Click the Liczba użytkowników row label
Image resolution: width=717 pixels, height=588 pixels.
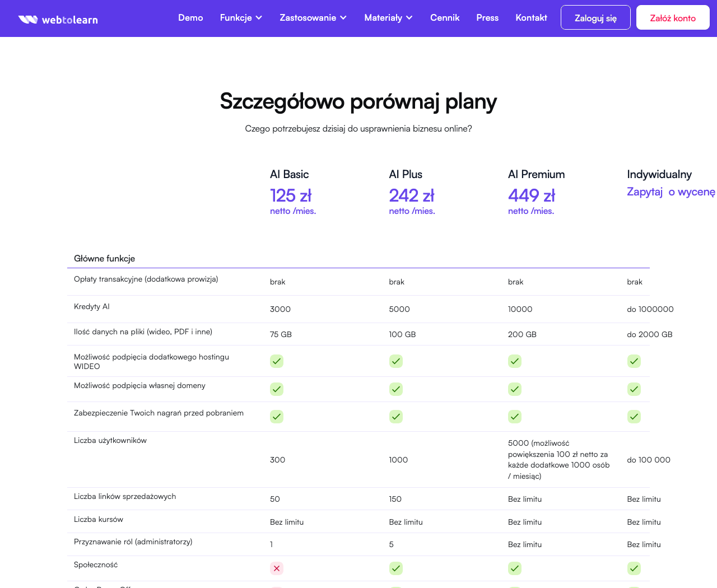pos(110,440)
